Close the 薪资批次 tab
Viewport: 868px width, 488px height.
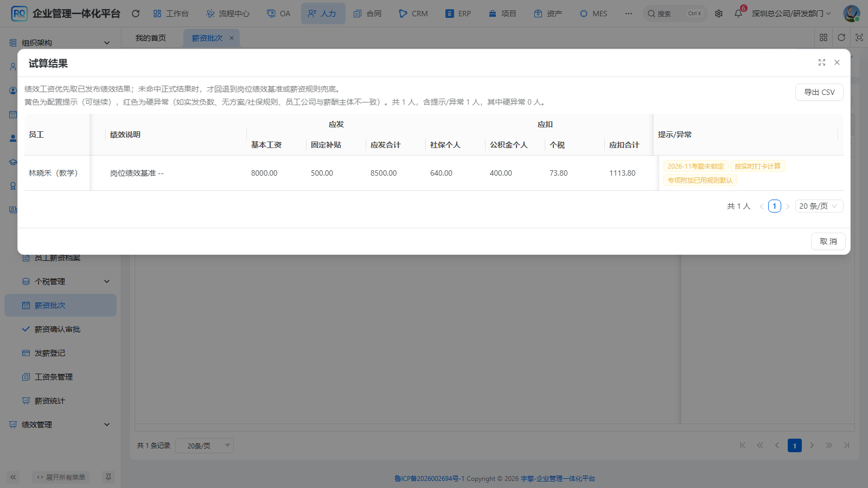click(x=232, y=38)
